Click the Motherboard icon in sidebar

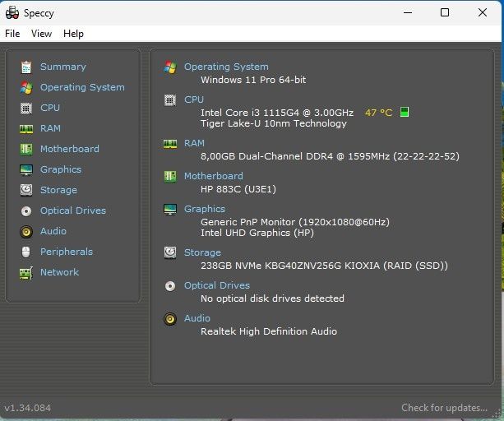pos(26,150)
